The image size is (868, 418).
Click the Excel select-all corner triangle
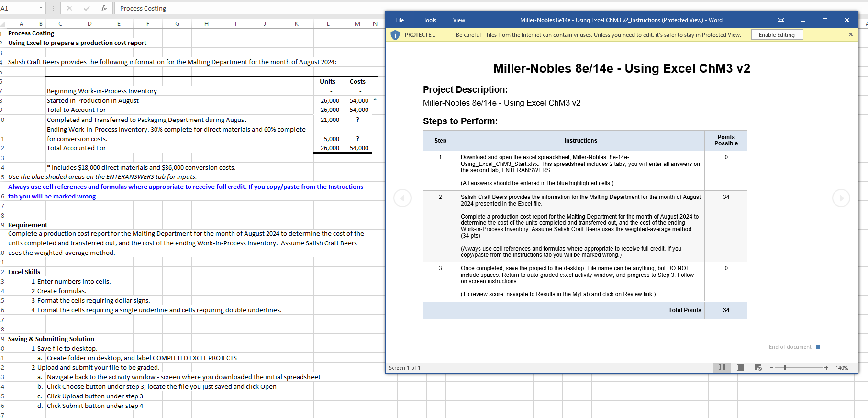click(2, 23)
